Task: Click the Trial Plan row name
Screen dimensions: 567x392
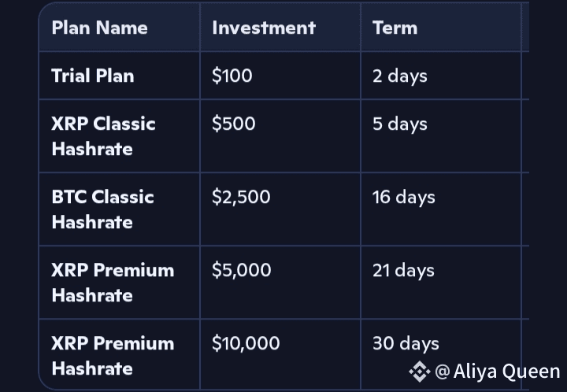Action: pyautogui.click(x=93, y=76)
